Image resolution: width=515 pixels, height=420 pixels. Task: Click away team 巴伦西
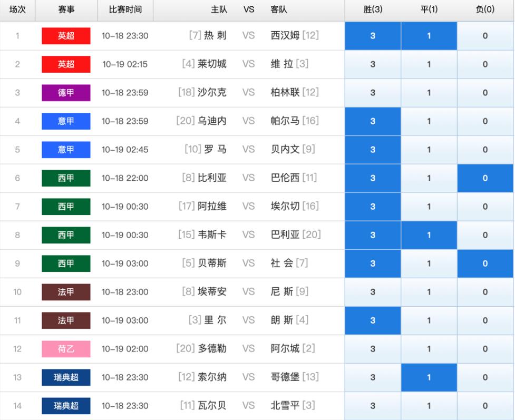(285, 178)
